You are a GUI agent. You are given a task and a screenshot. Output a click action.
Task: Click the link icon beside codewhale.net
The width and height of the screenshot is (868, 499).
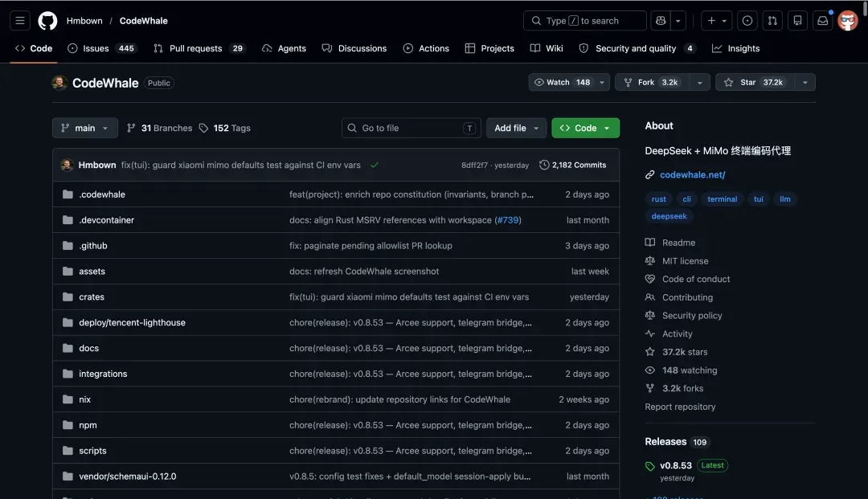(650, 175)
